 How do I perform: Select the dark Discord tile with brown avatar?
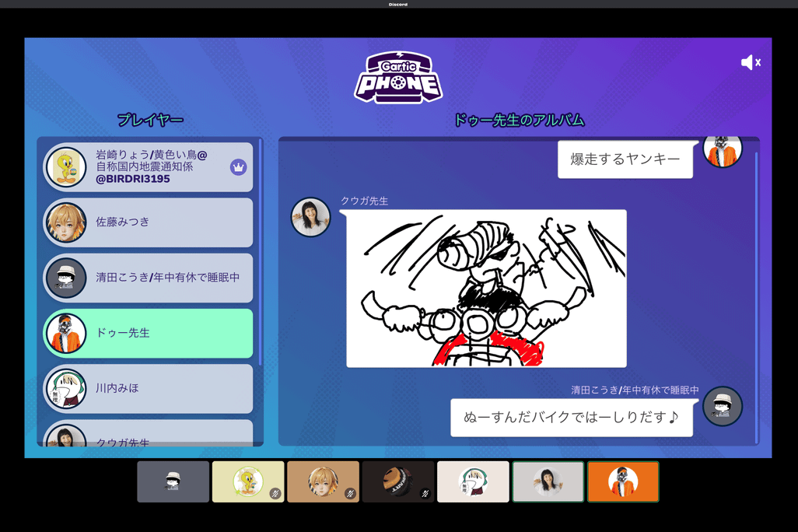398,481
